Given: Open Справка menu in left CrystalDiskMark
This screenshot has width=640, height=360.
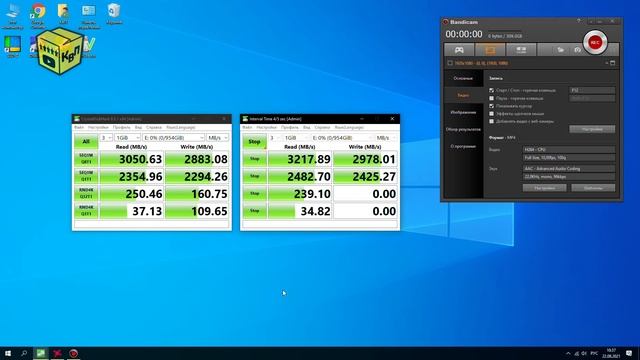Looking at the screenshot, I should 154,127.
